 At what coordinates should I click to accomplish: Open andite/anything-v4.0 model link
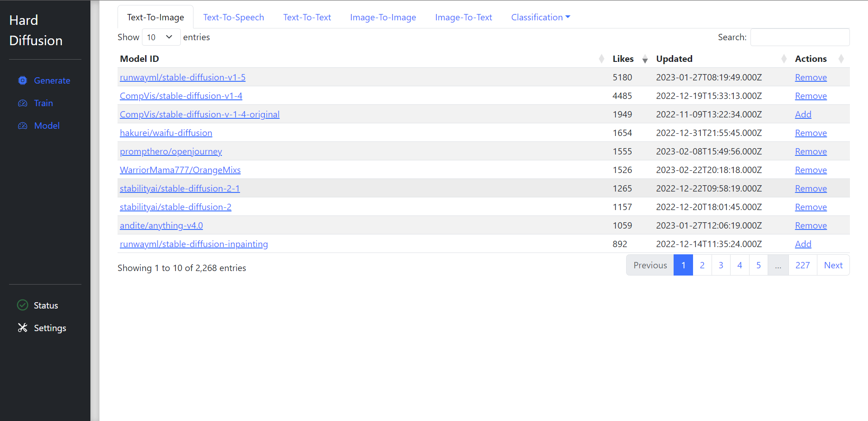[161, 225]
